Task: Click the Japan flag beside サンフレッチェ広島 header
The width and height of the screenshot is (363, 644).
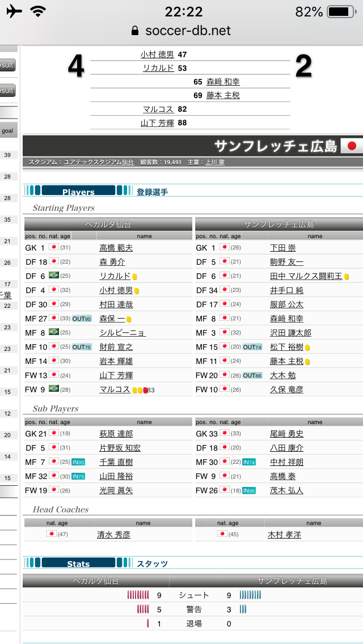Action: click(x=351, y=146)
